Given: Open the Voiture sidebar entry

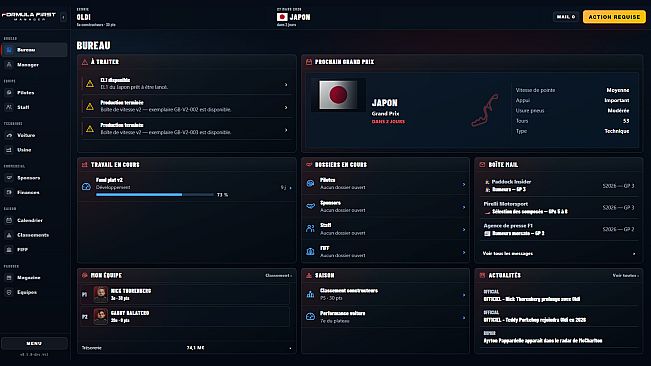Looking at the screenshot, I should (34, 135).
